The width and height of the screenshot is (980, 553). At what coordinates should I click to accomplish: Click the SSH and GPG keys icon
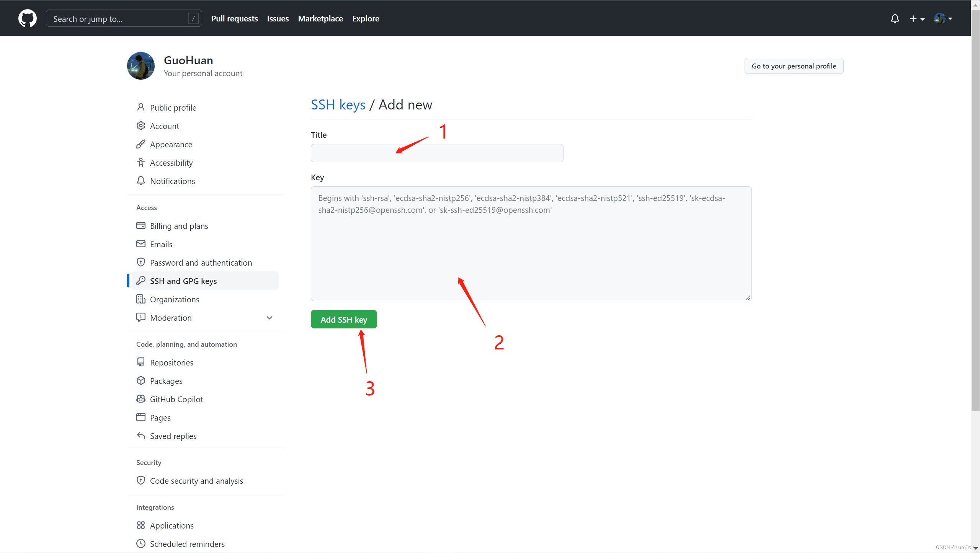[140, 281]
